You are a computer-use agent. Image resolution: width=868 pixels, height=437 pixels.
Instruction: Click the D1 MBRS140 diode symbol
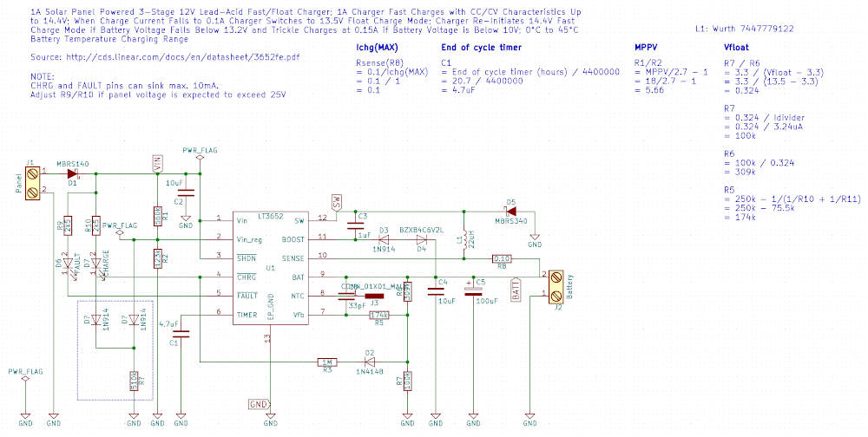(72, 173)
